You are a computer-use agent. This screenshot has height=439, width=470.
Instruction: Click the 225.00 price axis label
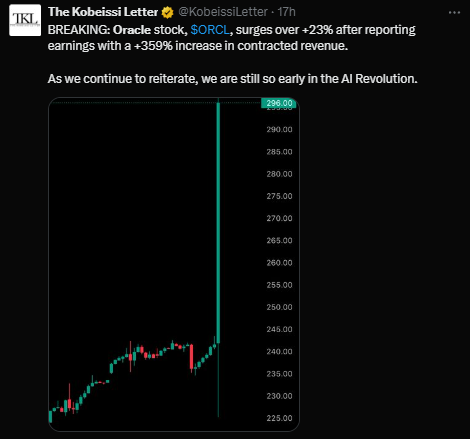(279, 418)
